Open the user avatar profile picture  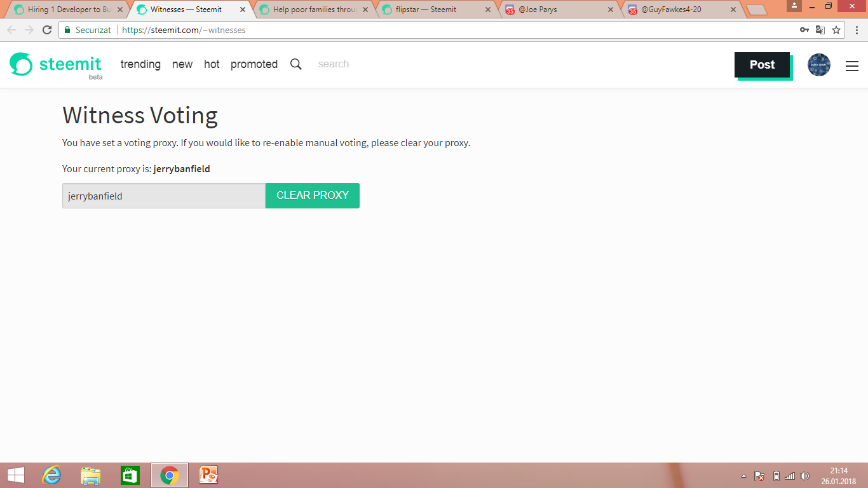coord(819,65)
